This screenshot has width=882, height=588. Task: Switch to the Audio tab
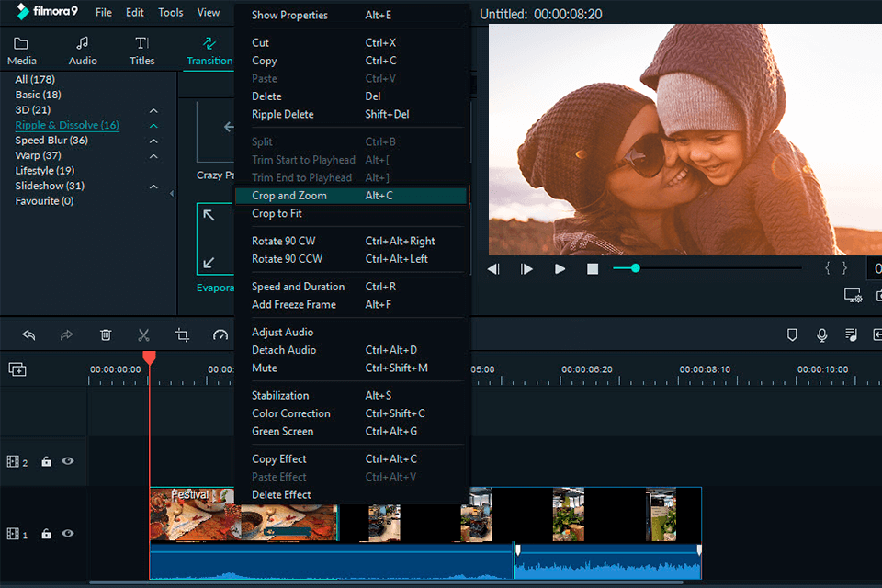pos(83,51)
